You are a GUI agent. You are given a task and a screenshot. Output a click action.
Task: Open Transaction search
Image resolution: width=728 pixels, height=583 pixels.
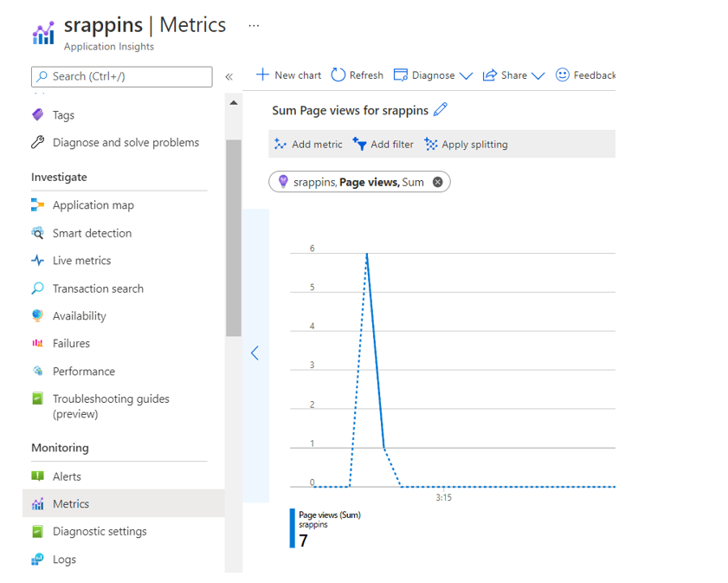[x=98, y=288]
